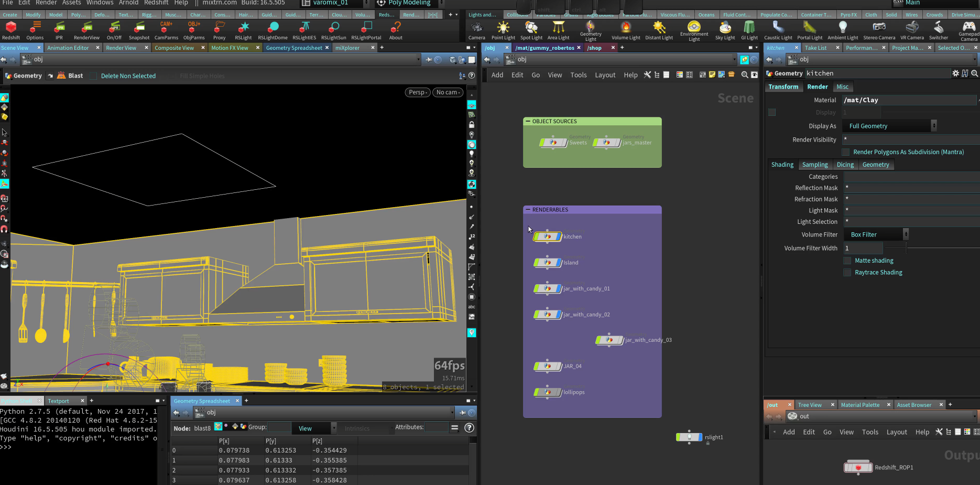Enable Render Polygons As Subdivision (Mantra)
This screenshot has height=485, width=980.
point(845,152)
